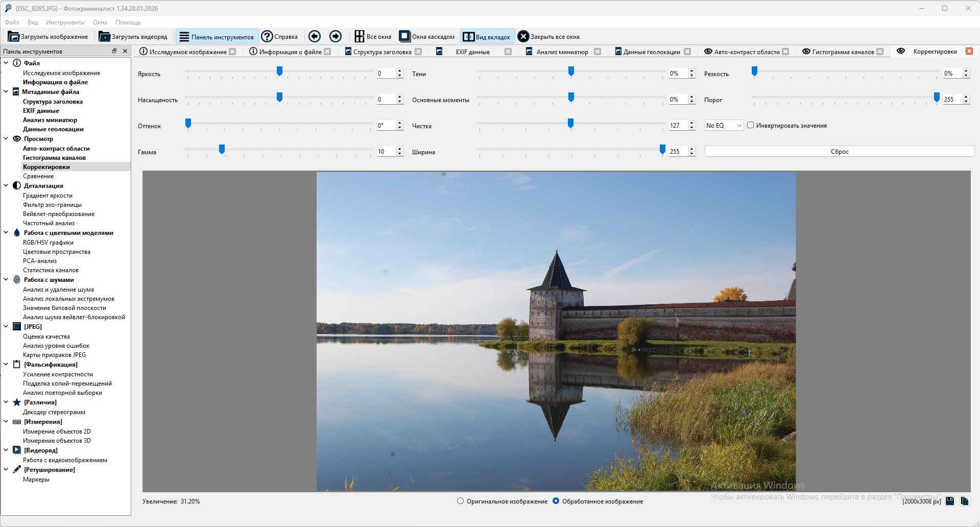
Task: Collapse the Метаданные файла tree section
Action: [x=6, y=92]
